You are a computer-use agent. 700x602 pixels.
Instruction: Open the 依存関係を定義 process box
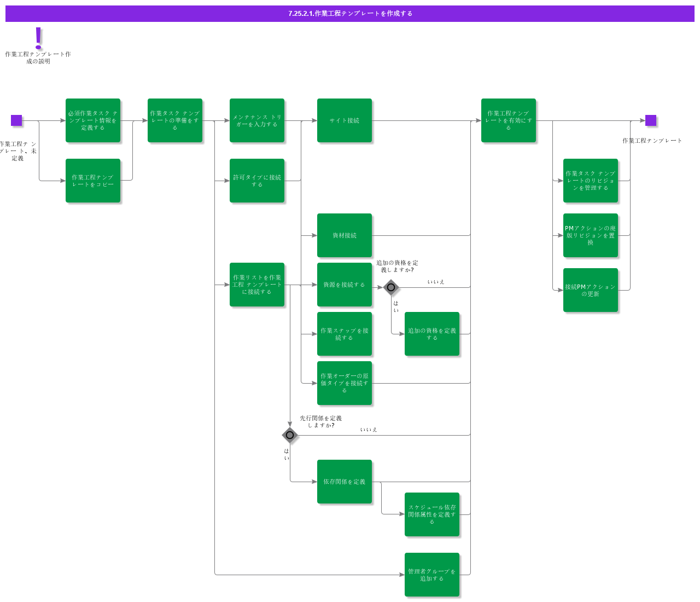[345, 482]
